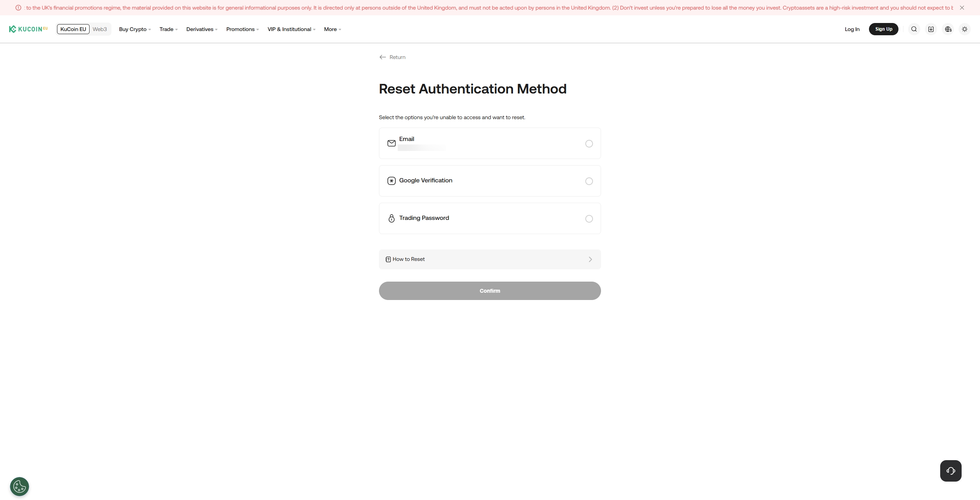Switch to the Web3 tab
The image size is (980, 500).
100,29
